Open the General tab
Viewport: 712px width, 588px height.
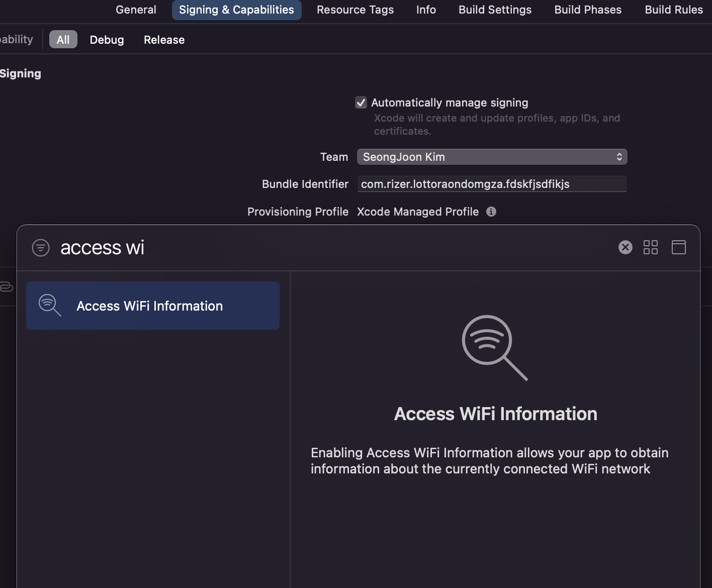[136, 10]
